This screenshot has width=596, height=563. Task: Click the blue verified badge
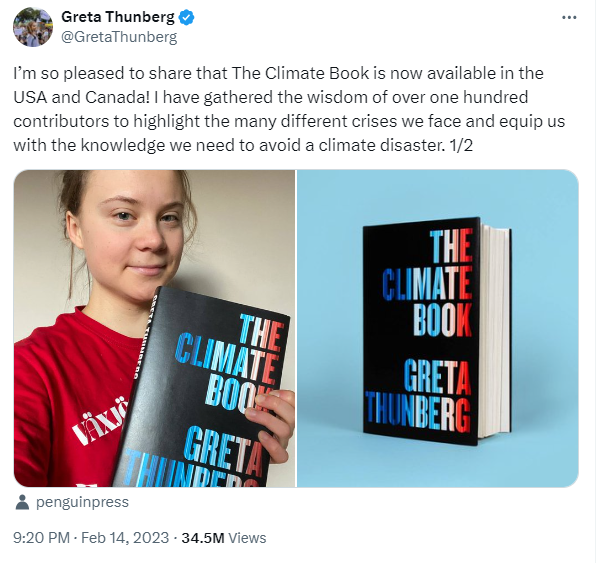click(187, 17)
